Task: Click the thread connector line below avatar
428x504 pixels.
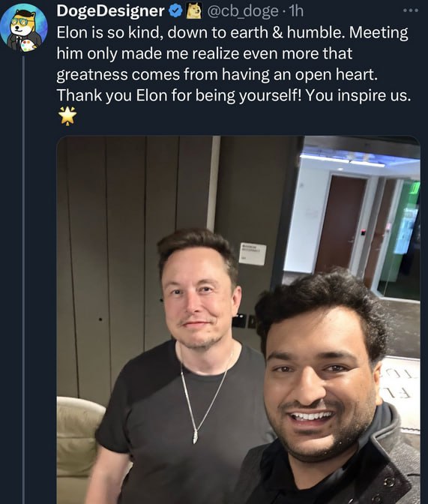Action: pos(23,280)
